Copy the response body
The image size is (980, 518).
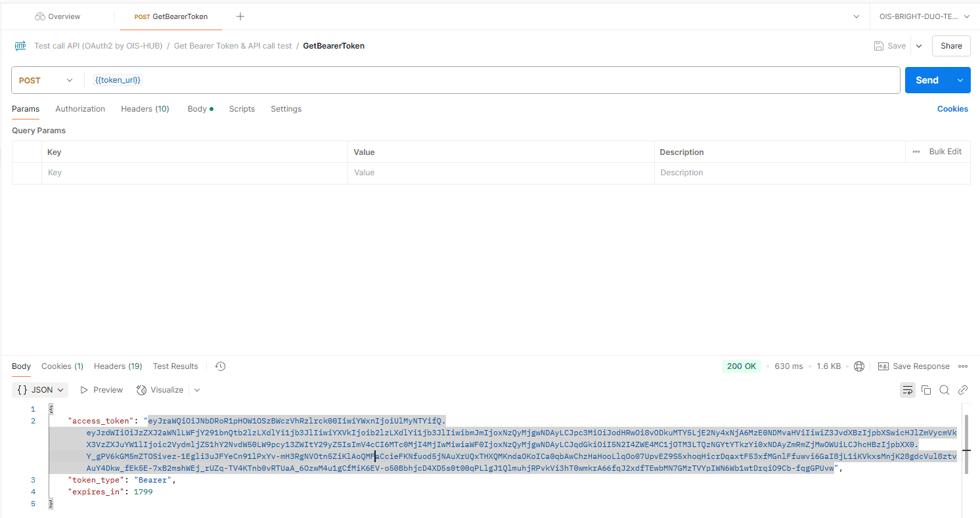pos(926,390)
